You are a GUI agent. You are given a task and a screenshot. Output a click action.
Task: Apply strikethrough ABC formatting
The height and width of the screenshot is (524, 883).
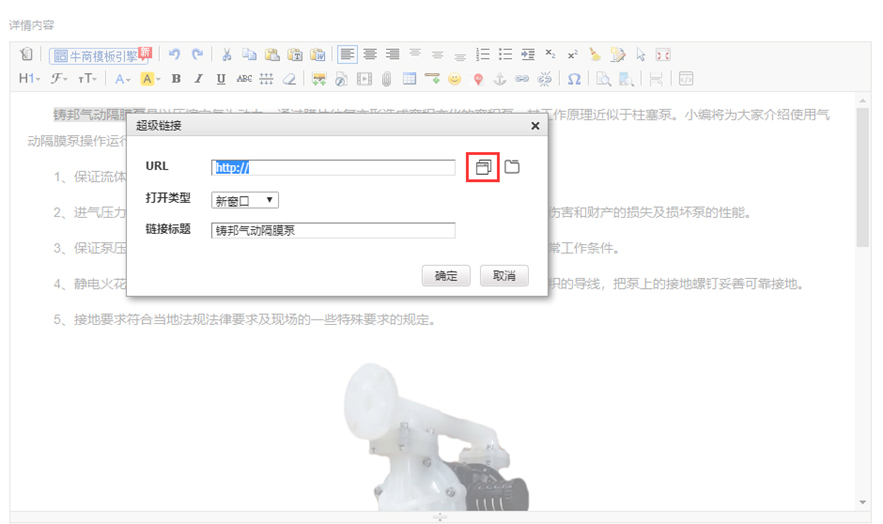[244, 79]
